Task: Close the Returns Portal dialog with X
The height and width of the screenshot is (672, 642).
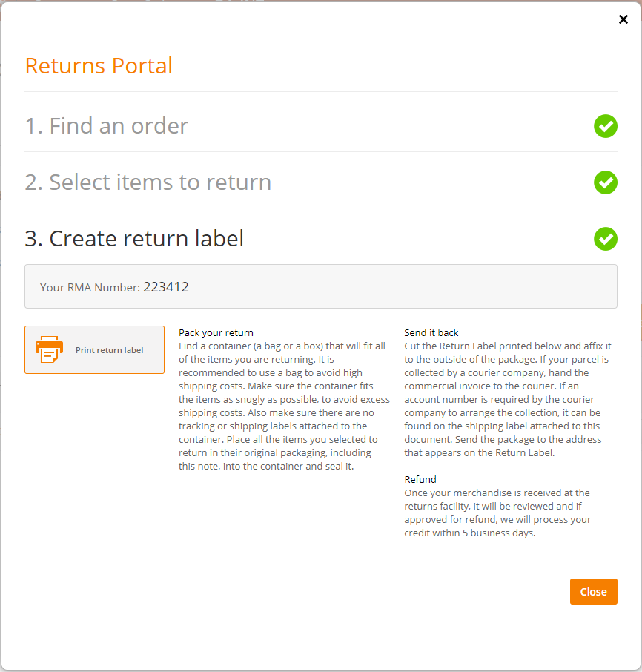Action: pyautogui.click(x=623, y=19)
